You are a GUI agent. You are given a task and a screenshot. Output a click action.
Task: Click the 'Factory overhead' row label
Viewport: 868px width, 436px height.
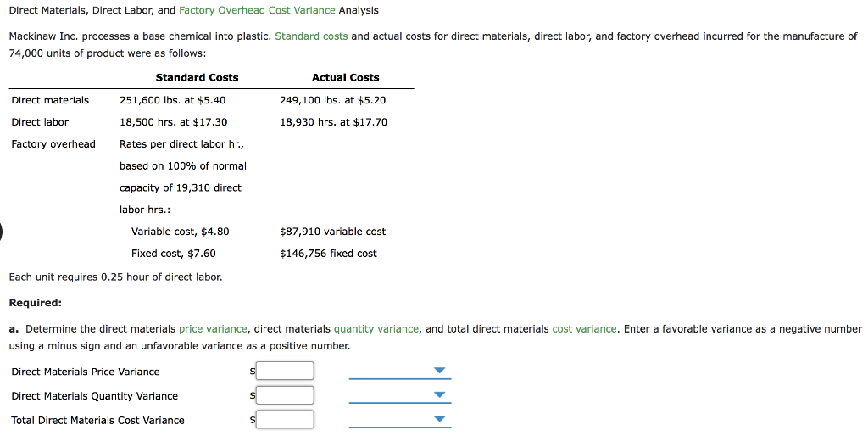click(x=53, y=144)
